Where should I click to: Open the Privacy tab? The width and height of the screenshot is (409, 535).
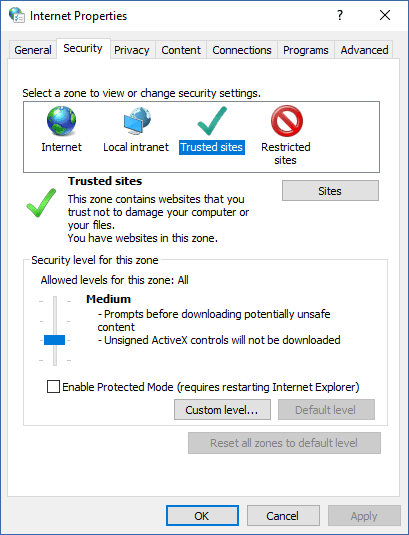click(132, 50)
